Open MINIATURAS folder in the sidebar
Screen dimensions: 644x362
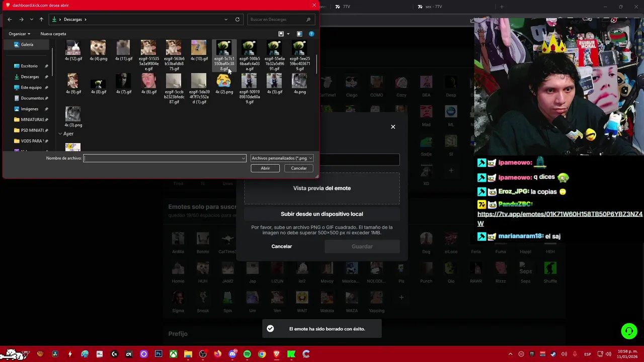click(32, 120)
